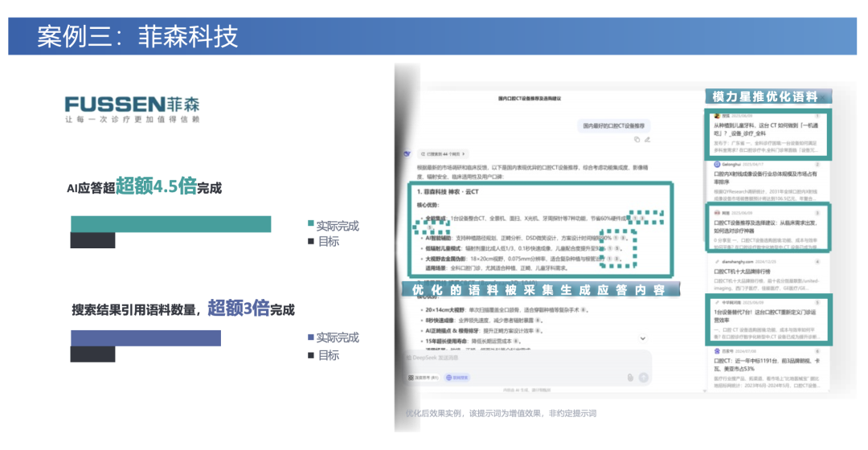Click the paperclip attachment icon in message box

point(630,378)
